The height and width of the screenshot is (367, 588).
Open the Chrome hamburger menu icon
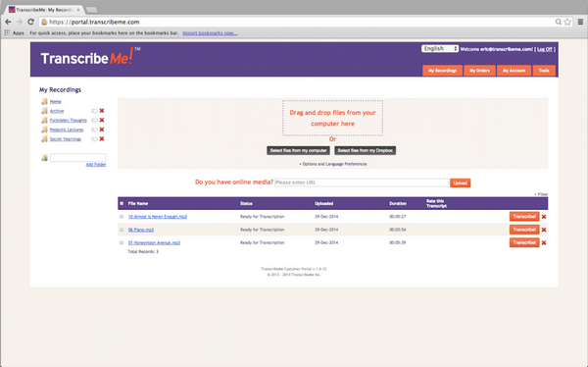pos(580,22)
